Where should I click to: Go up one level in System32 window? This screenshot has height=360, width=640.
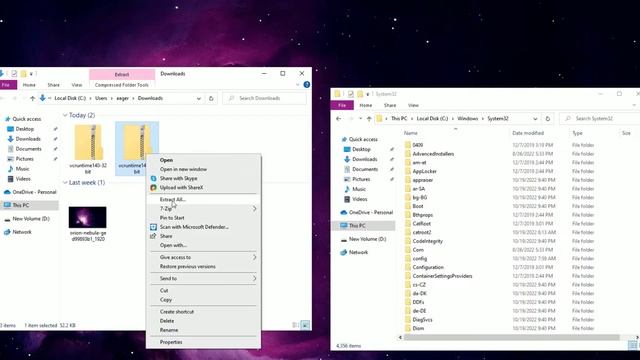click(369, 119)
